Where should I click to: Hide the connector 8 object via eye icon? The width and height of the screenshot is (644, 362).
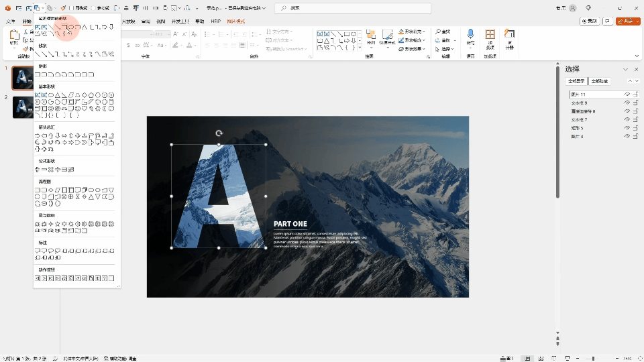click(627, 111)
